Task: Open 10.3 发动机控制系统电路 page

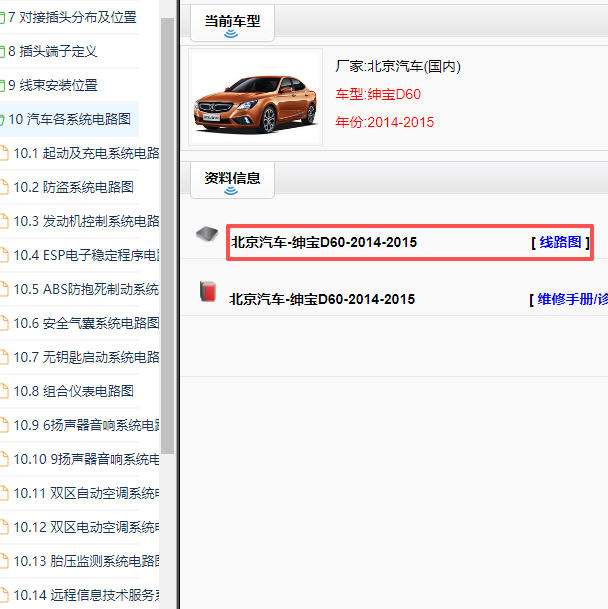Action: 86,221
